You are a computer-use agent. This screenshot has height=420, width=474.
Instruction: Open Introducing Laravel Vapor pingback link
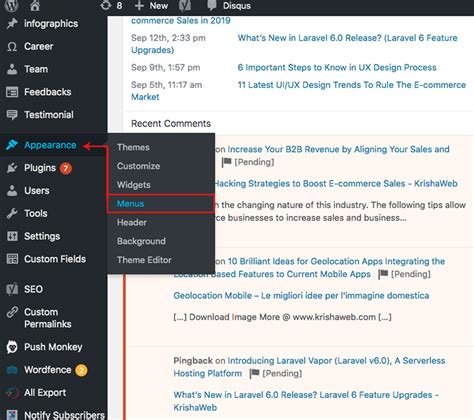coord(336,361)
